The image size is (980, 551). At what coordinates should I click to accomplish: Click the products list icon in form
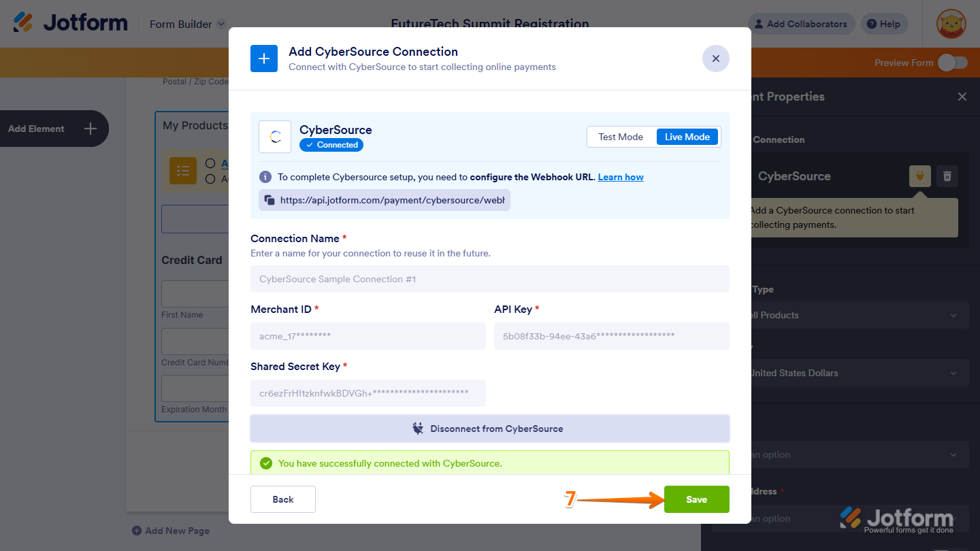(x=183, y=171)
